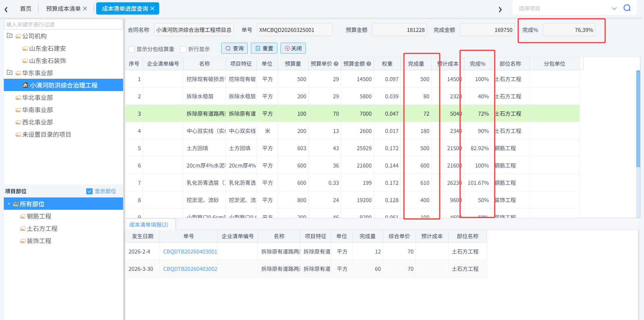Image resolution: width=644 pixels, height=320 pixels.
Task: Switch to the 预算成本清单 tab
Action: [x=63, y=8]
